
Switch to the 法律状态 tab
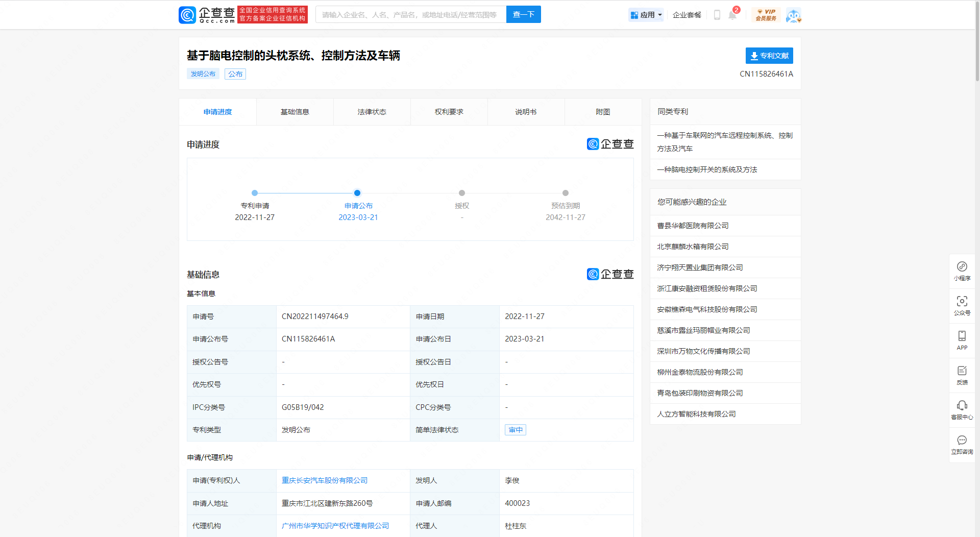click(x=372, y=112)
